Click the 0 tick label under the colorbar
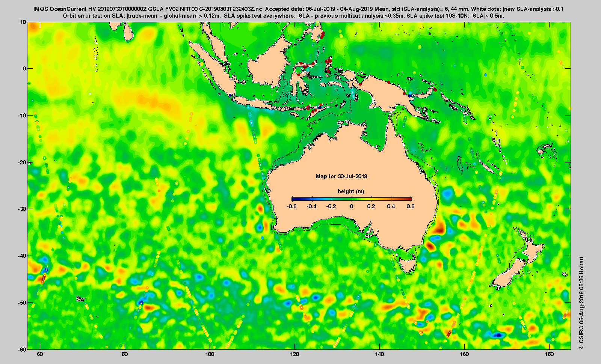This screenshot has width=601, height=364. coord(352,206)
